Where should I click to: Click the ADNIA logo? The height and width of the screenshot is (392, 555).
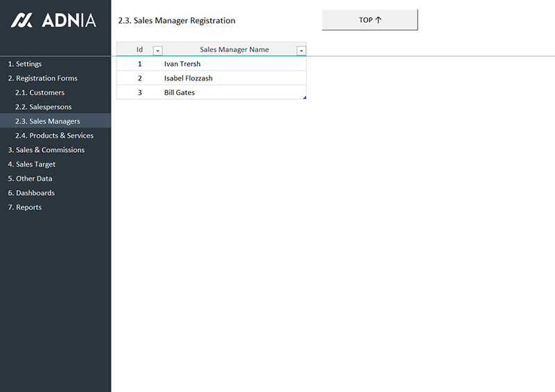(x=53, y=21)
